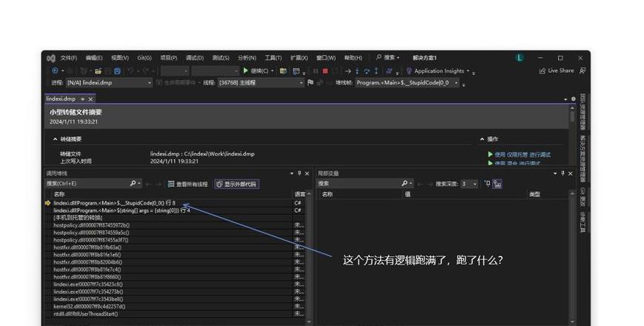644x326 pixels.
Task: Select the _StupidCode stack frame row
Action: click(168, 203)
